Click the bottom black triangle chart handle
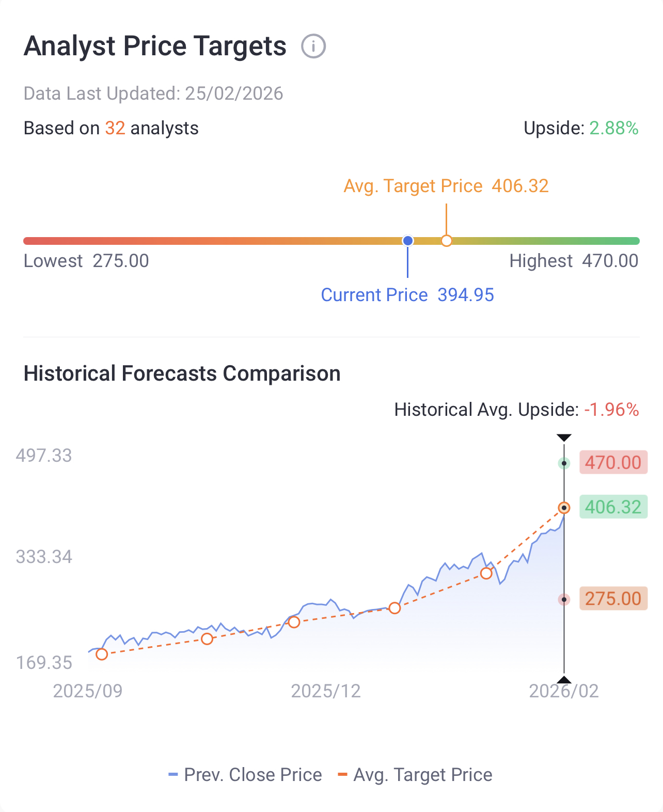Viewport: 663px width, 812px height. click(564, 680)
